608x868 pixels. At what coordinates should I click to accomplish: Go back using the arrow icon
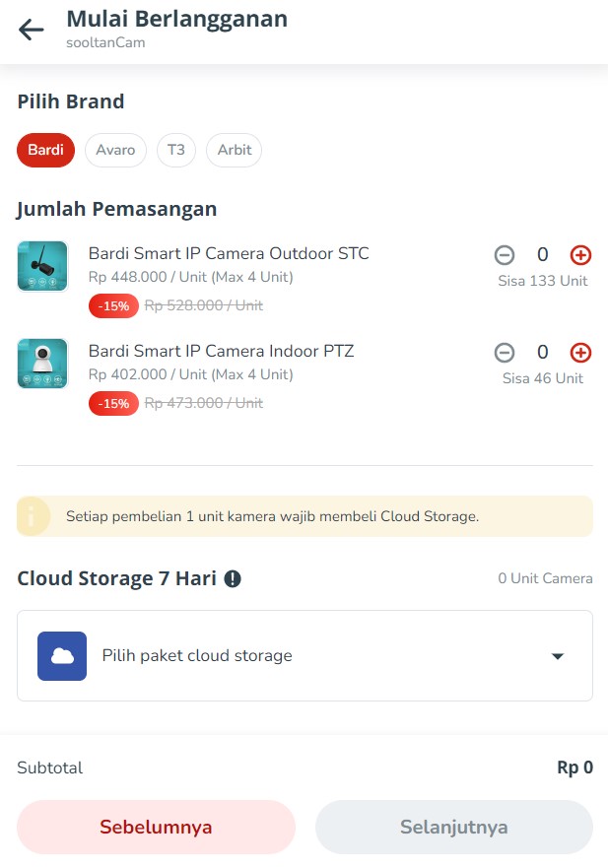coord(31,30)
